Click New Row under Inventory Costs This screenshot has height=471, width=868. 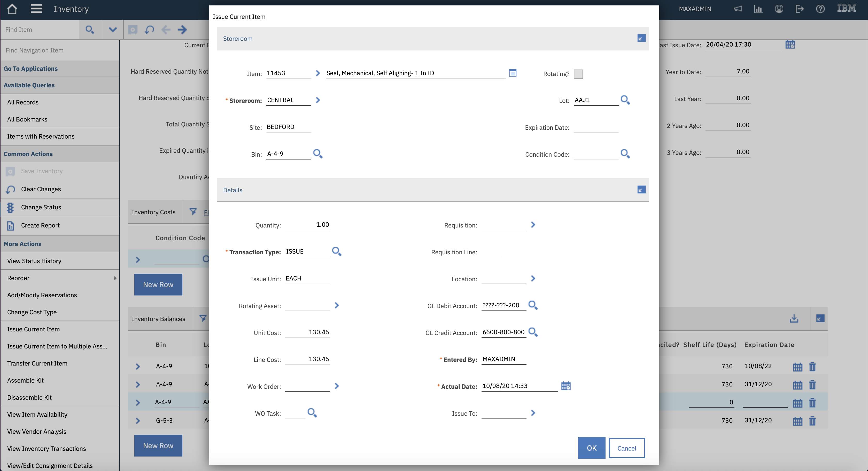tap(158, 285)
